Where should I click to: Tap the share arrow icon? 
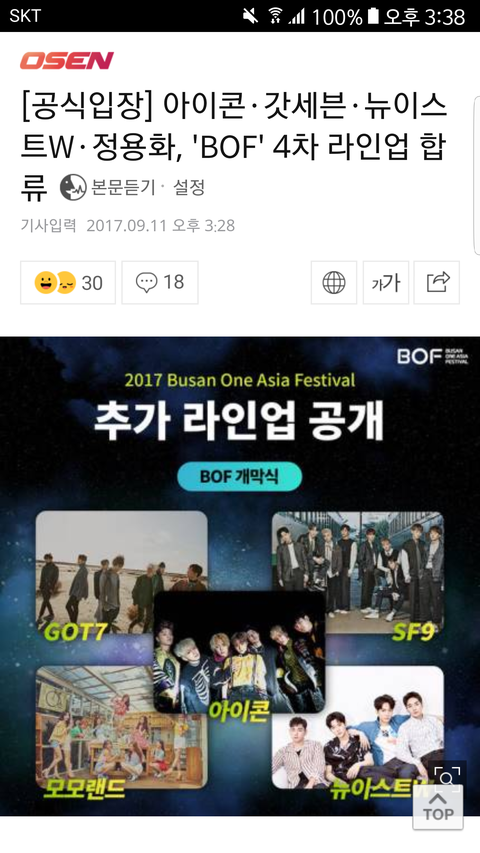(x=437, y=282)
